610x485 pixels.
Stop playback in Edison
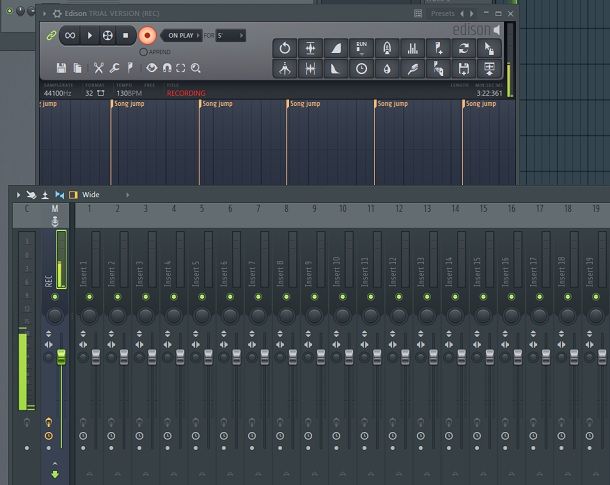click(125, 35)
